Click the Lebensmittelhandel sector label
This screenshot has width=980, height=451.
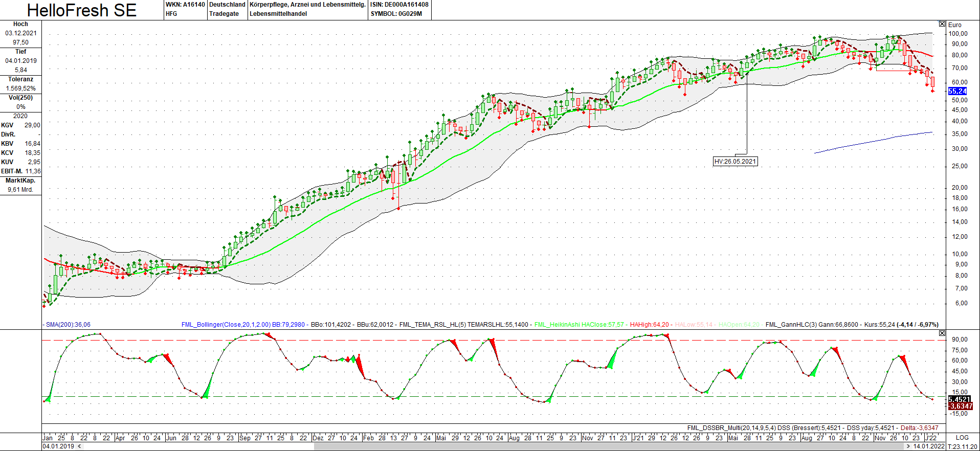pyautogui.click(x=278, y=14)
